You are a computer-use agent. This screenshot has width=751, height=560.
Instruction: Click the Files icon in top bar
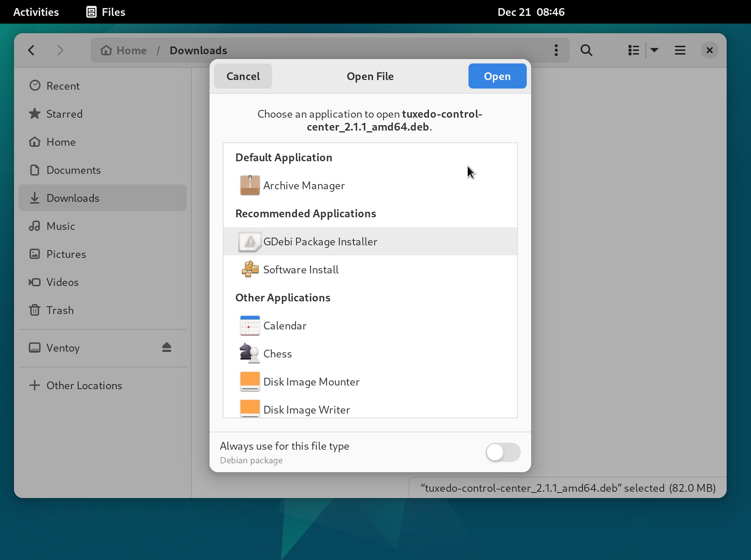pyautogui.click(x=91, y=12)
